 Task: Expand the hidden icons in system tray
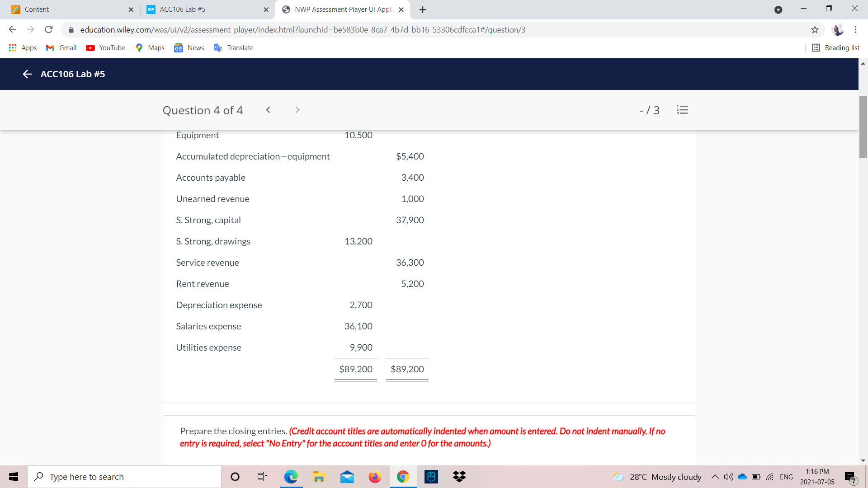pyautogui.click(x=715, y=476)
